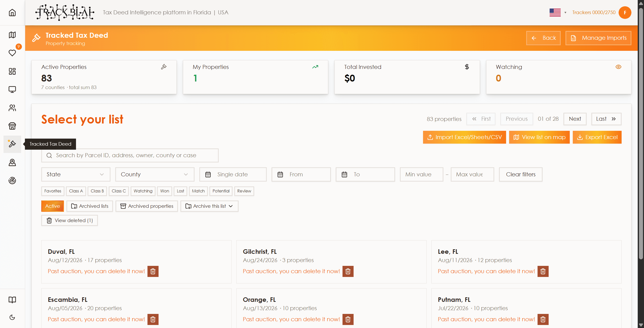644x328 pixels.
Task: Toggle the Watching filter chip
Action: coord(143,191)
